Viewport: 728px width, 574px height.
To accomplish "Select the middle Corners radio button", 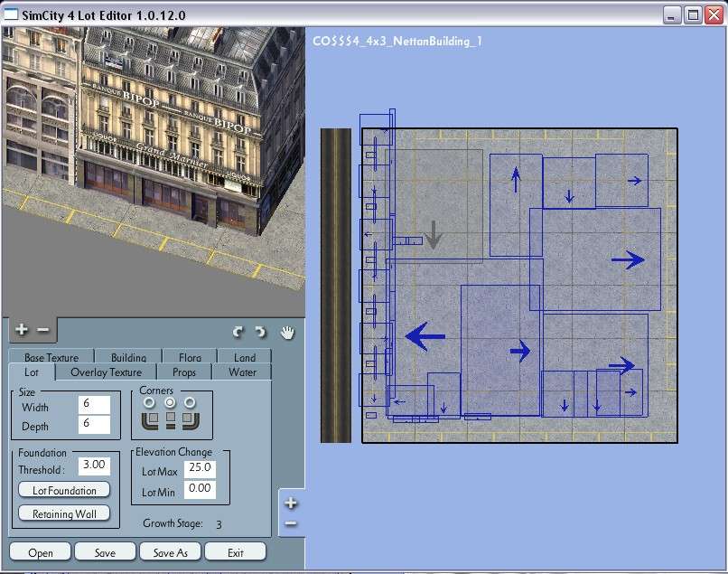I will (170, 402).
